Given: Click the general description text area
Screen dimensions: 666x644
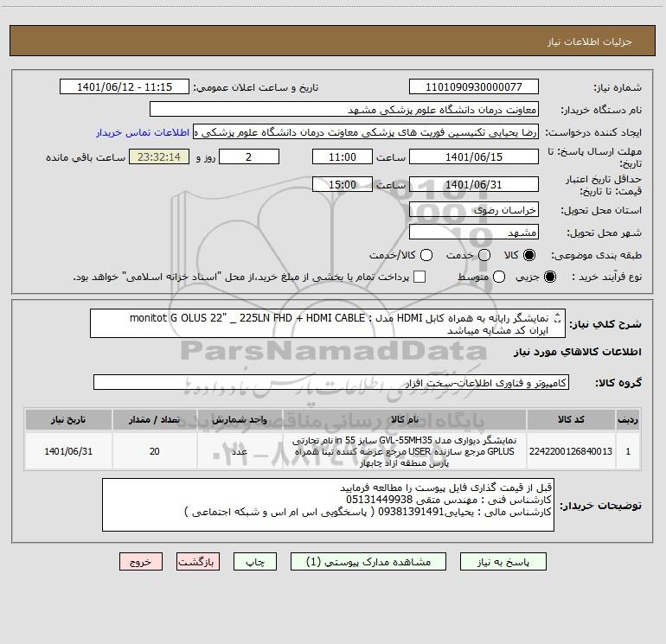Looking at the screenshot, I should 328,323.
